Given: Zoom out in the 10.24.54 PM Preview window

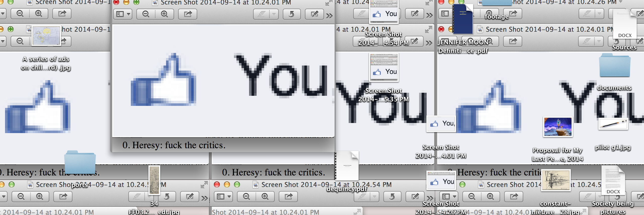Looking at the screenshot, I should (x=247, y=196).
